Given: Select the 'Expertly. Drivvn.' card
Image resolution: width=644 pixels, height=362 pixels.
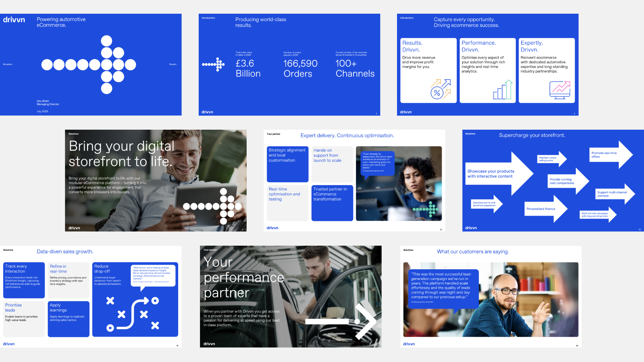Looking at the screenshot, I should 547,70.
